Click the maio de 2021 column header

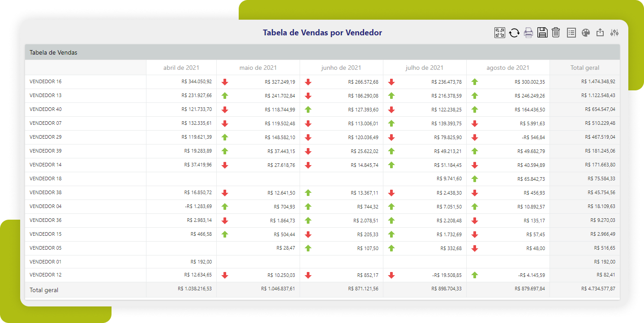pyautogui.click(x=258, y=68)
